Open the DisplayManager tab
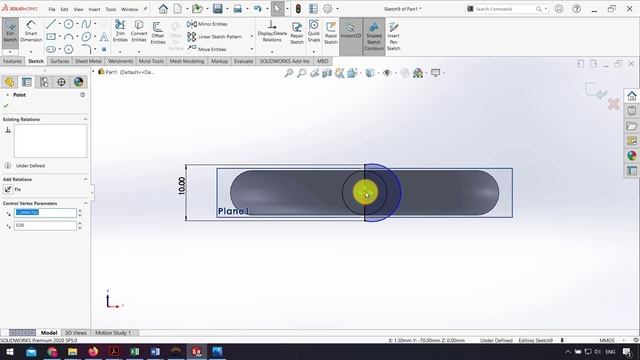640x360 pixels. click(78, 82)
